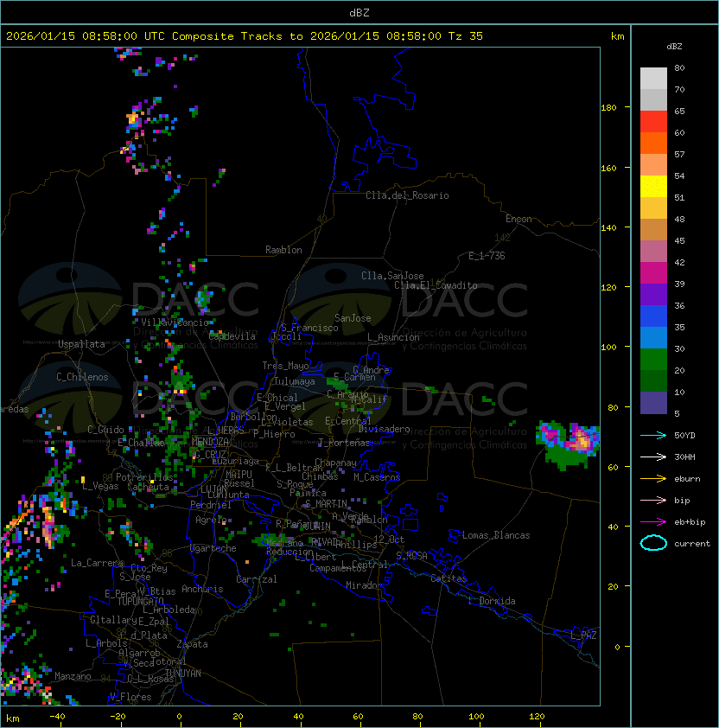The width and height of the screenshot is (719, 728).
Task: Click the Uspallata place label
Action: (81, 344)
